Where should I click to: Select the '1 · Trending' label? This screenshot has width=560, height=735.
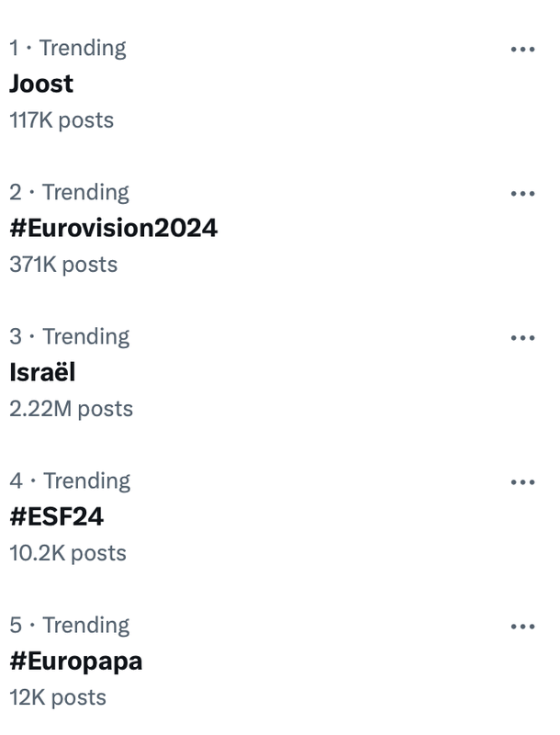tap(68, 49)
